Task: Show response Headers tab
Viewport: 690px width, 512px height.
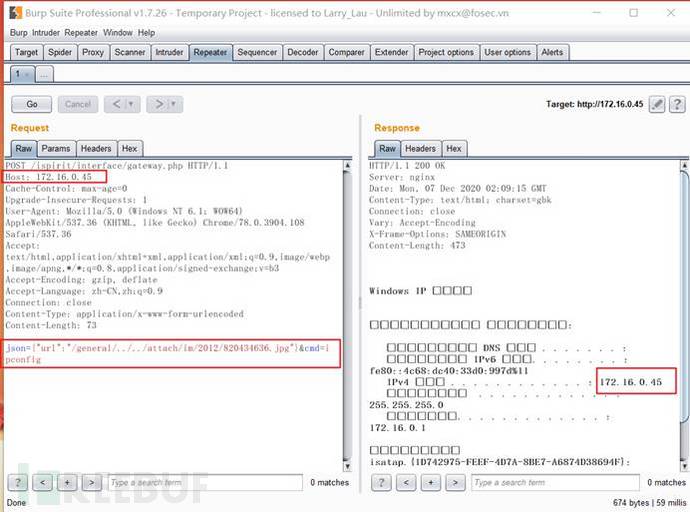Action: (x=419, y=148)
